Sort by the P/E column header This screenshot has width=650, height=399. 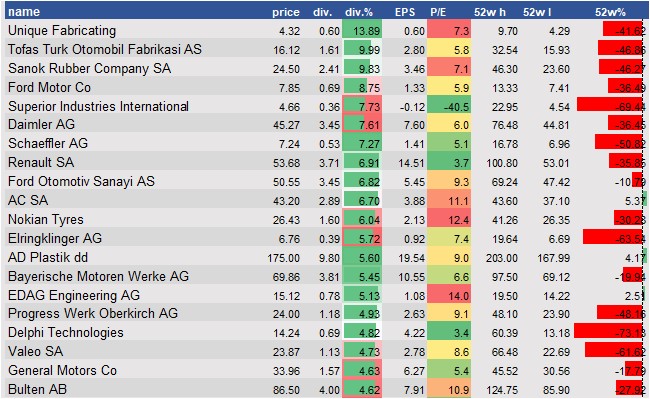click(438, 12)
